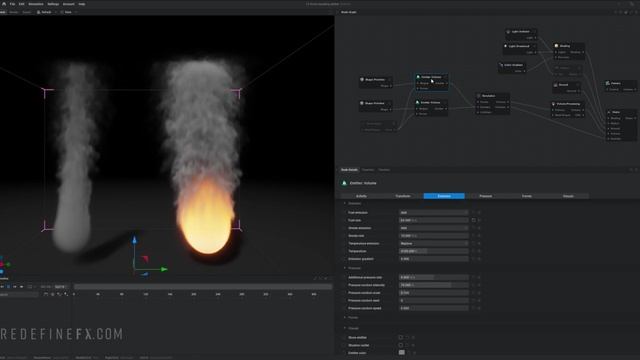Select the Color Gradient node icon
Image resolution: width=640 pixels, height=360 pixels.
click(501, 65)
